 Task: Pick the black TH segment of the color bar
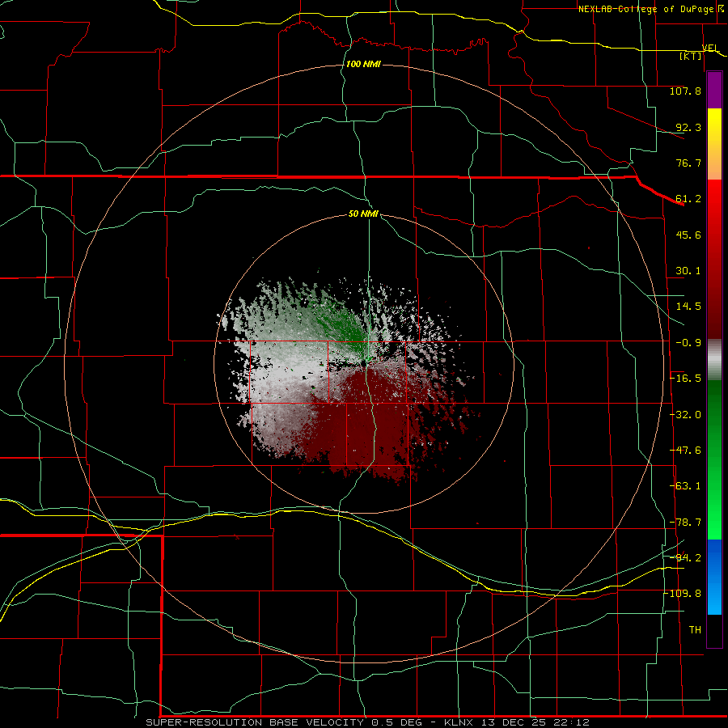714,631
